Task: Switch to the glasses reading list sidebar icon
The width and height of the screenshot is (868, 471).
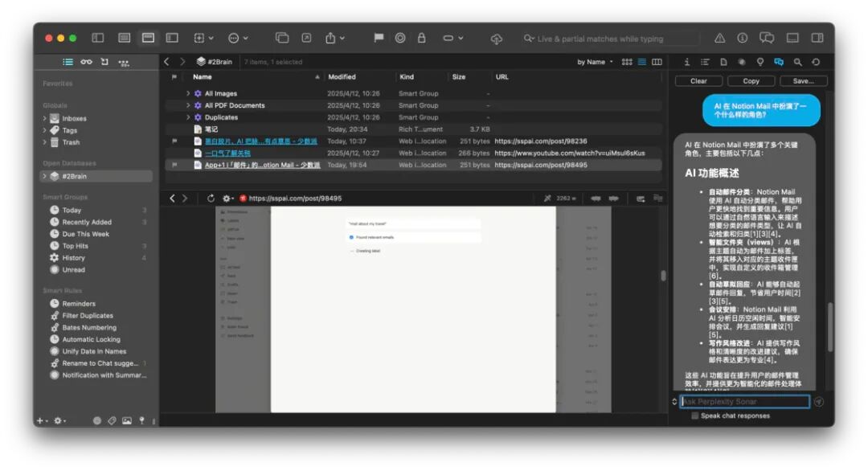Action: (86, 62)
